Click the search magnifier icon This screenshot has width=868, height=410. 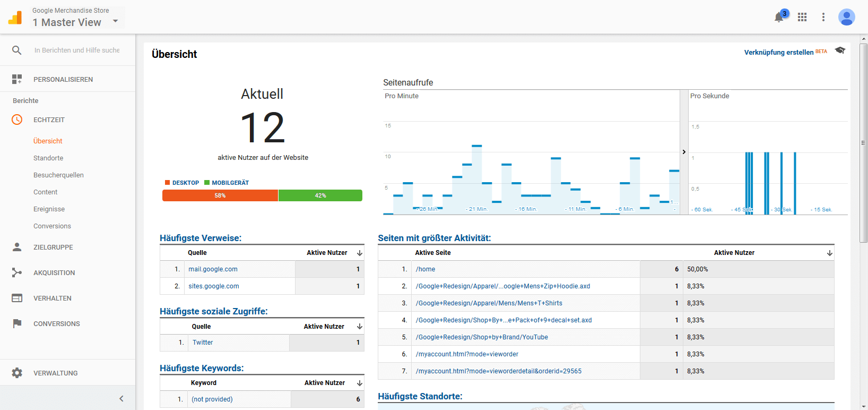(x=17, y=50)
